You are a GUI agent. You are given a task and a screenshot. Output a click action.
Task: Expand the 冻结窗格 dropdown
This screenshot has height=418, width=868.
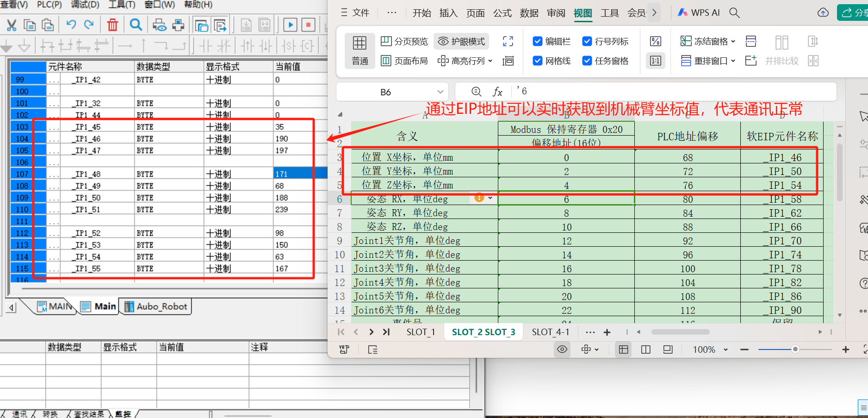click(733, 42)
